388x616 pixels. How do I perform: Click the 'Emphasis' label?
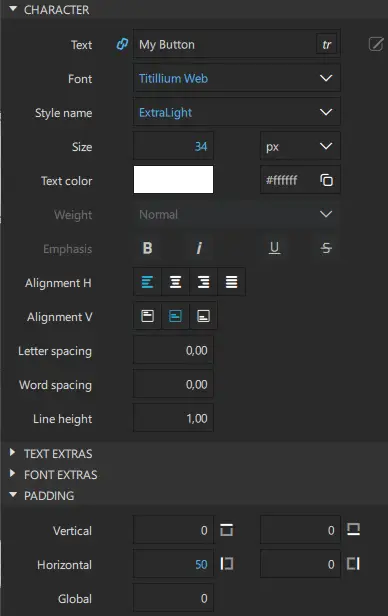coord(68,249)
